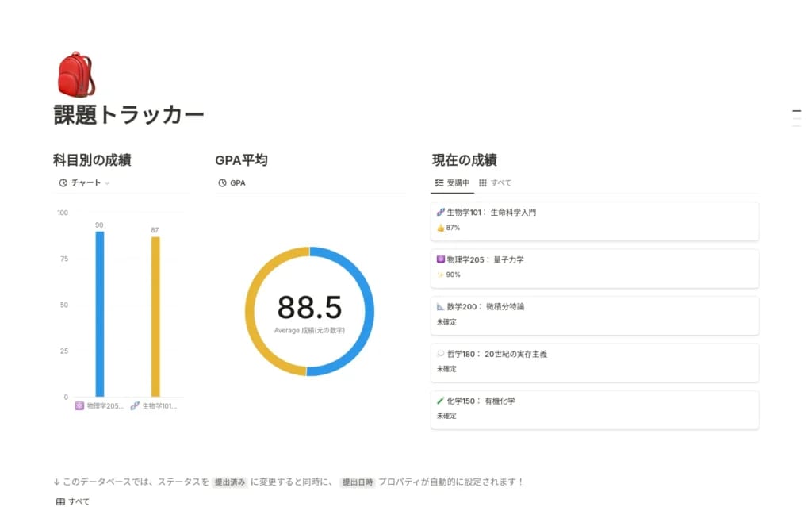The width and height of the screenshot is (812, 507).
Task: Open the すべて database view at bottom
Action: (x=75, y=501)
